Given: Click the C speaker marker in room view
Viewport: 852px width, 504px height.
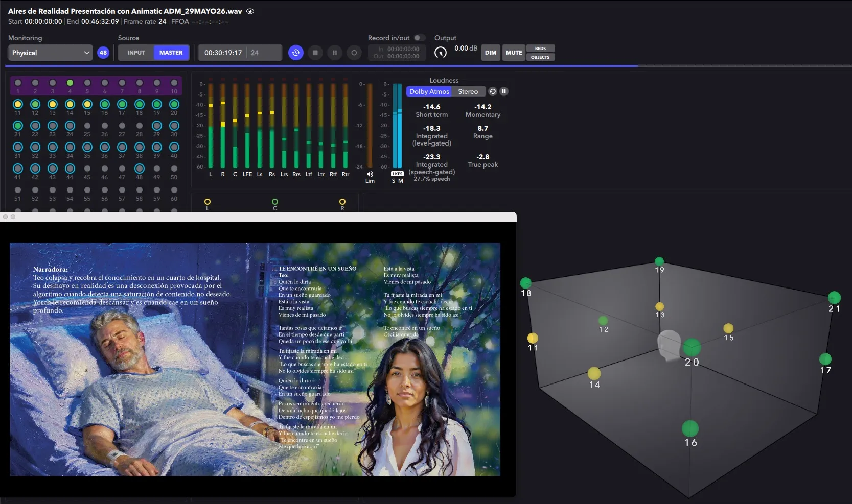Looking at the screenshot, I should point(275,202).
